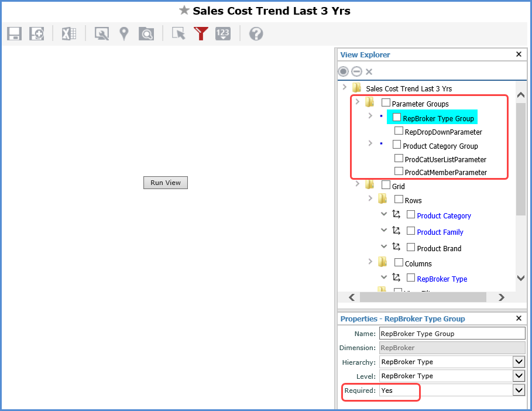Check the RepDropDownParameter checkbox
The width and height of the screenshot is (532, 411).
click(399, 131)
